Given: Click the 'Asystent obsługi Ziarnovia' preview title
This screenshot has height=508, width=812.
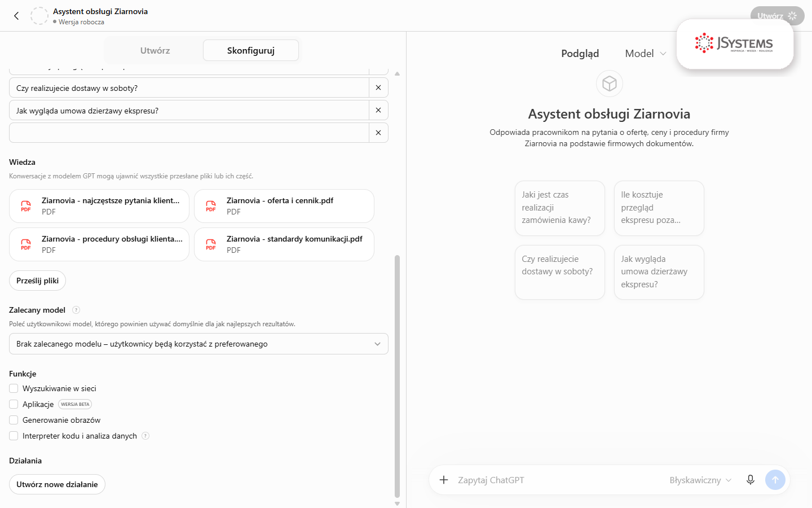Looking at the screenshot, I should pos(609,114).
